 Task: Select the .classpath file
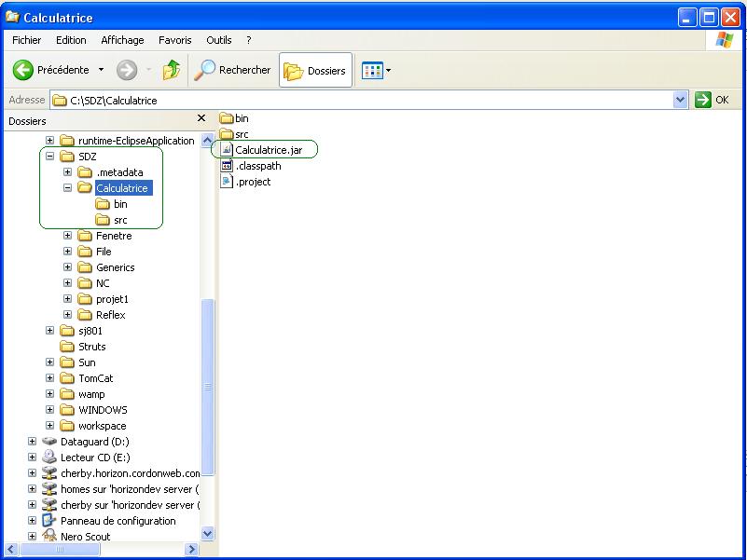coord(251,166)
